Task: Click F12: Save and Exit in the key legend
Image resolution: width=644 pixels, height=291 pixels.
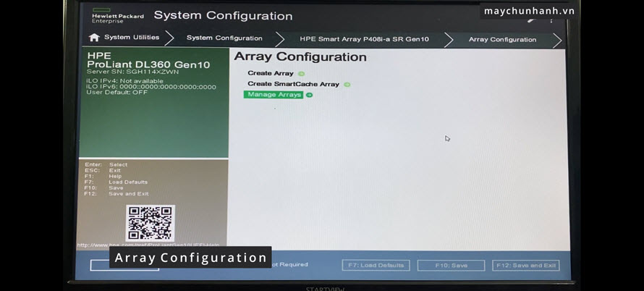Action: (116, 193)
